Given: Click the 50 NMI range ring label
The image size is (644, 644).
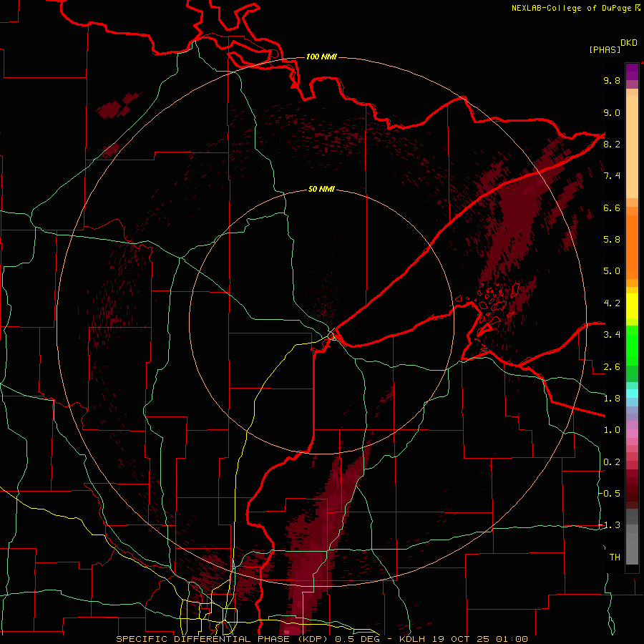Looking at the screenshot, I should tap(321, 189).
